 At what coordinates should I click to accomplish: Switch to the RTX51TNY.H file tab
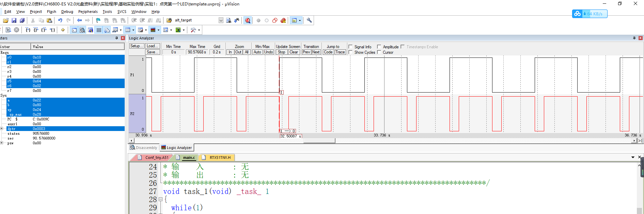tap(217, 158)
